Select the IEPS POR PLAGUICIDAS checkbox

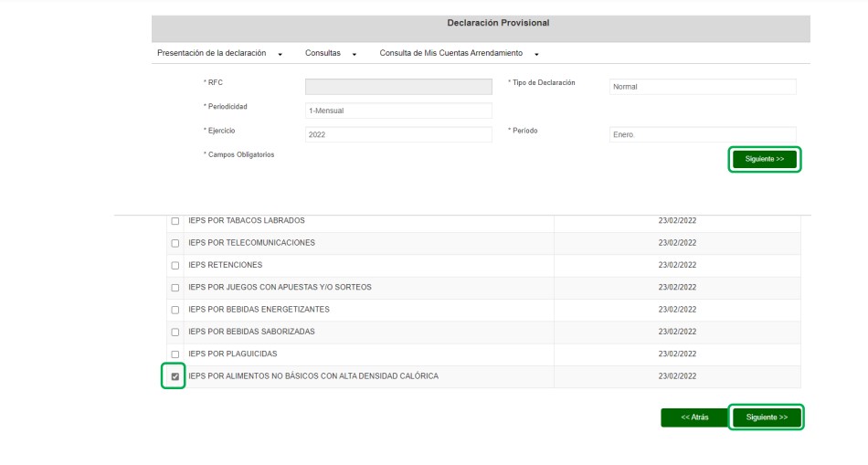[175, 354]
